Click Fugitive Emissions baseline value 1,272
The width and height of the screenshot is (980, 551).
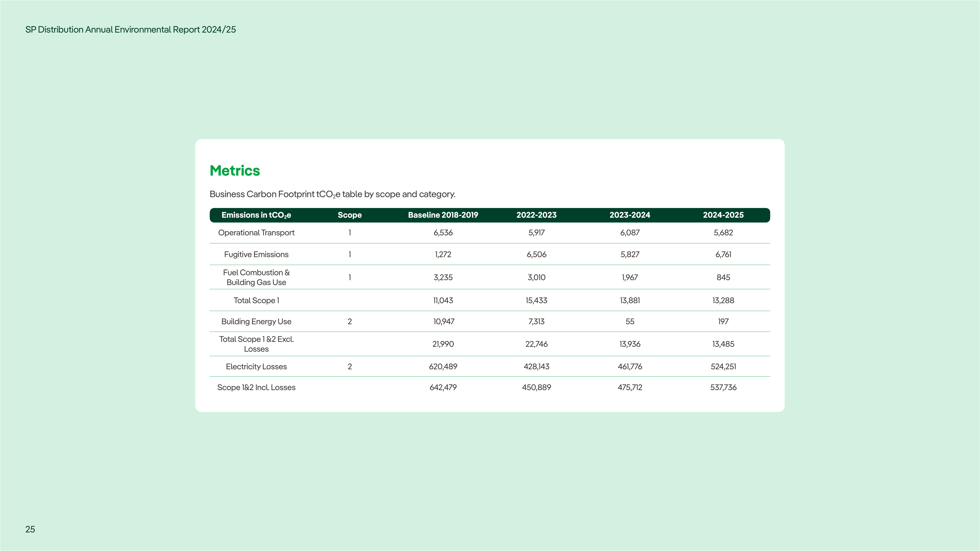pyautogui.click(x=443, y=254)
